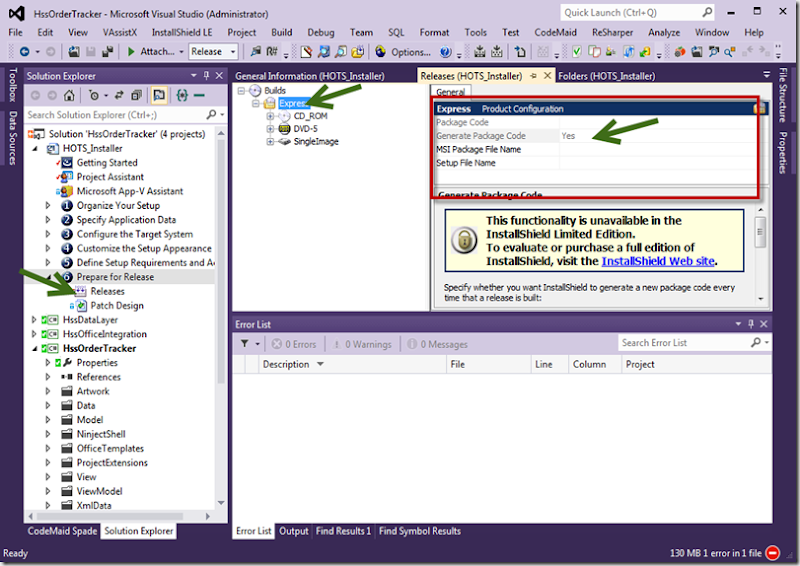Toggle the 0 Errors filter button
The width and height of the screenshot is (800, 566).
click(x=294, y=344)
